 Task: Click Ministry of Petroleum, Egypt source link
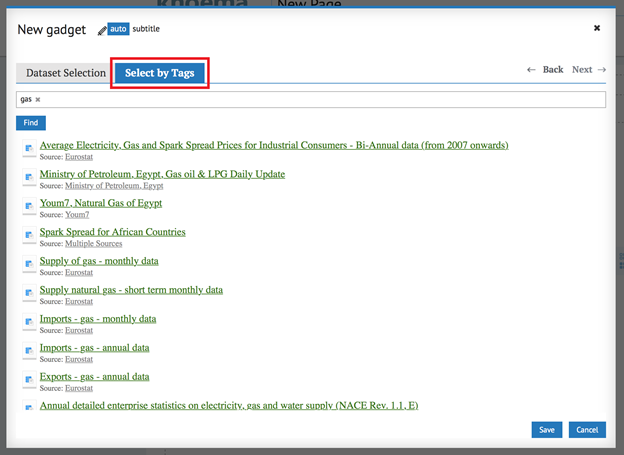tap(114, 186)
